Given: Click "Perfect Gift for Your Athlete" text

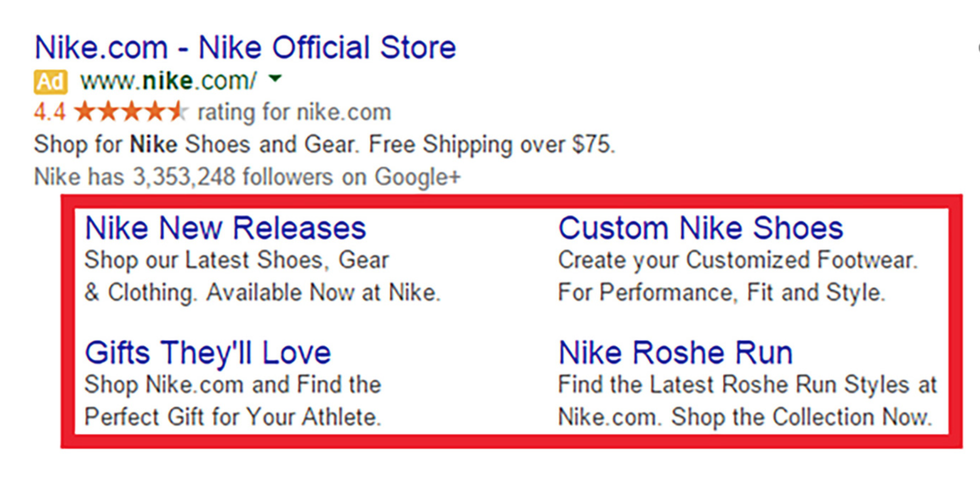Looking at the screenshot, I should tap(233, 417).
